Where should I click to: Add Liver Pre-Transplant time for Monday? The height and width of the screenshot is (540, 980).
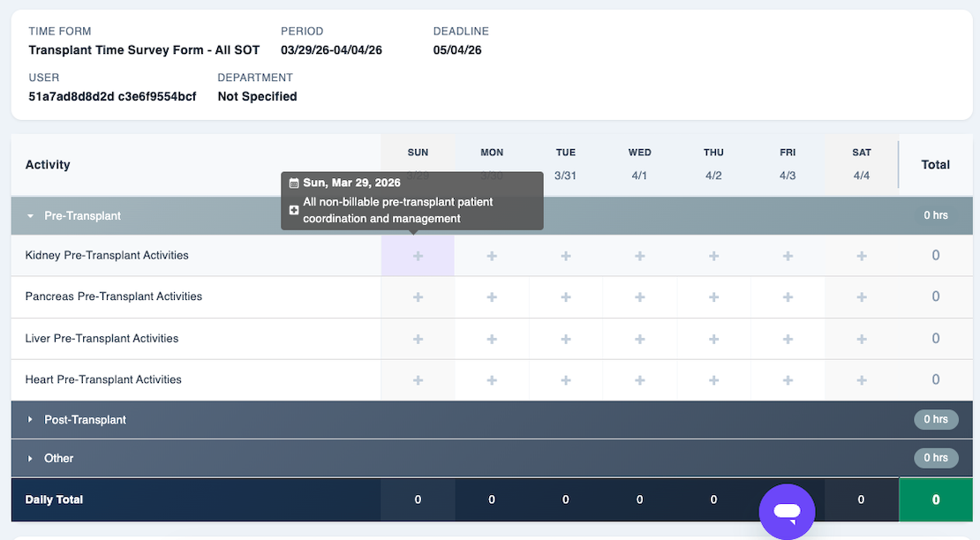(492, 339)
